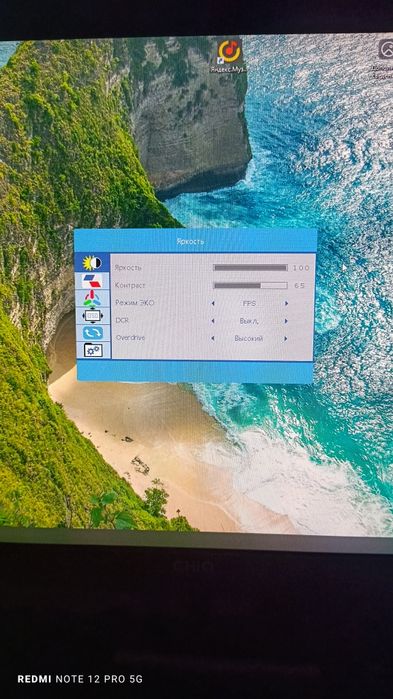Click the Яркость title in OSD header

tap(190, 241)
